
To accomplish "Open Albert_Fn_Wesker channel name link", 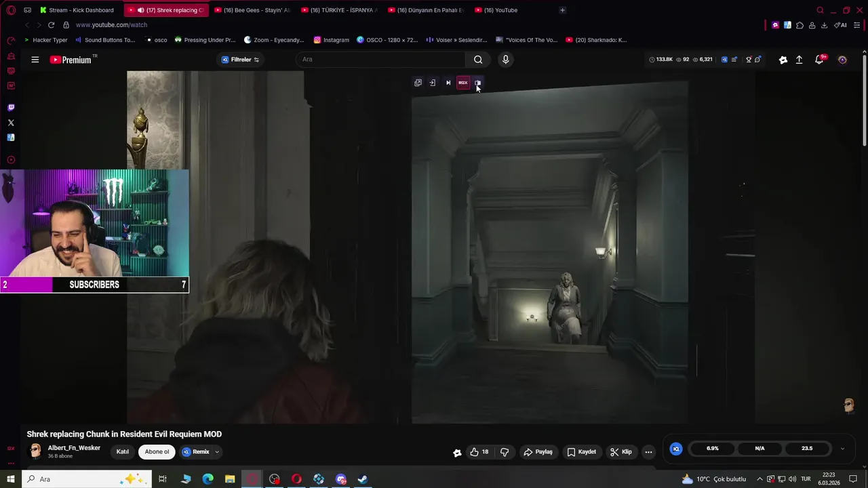I will coord(74,448).
